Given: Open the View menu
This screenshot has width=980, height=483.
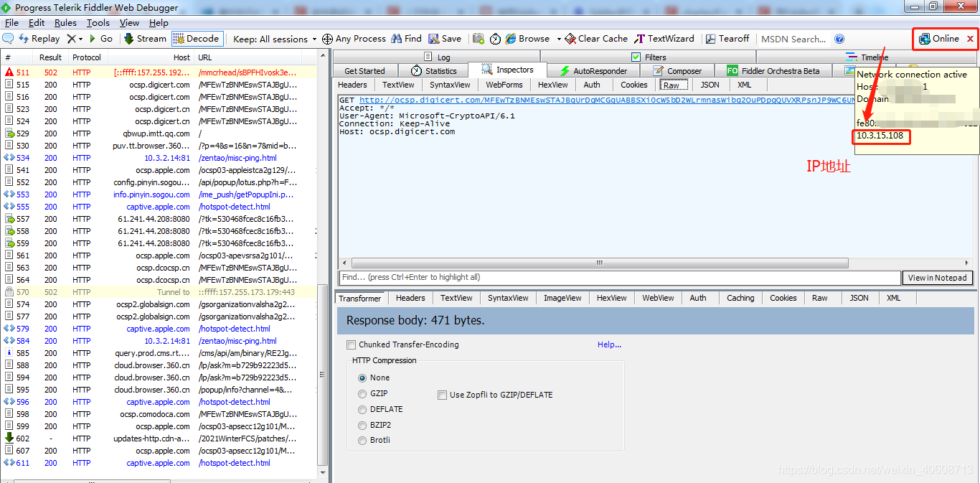Looking at the screenshot, I should click(x=129, y=23).
